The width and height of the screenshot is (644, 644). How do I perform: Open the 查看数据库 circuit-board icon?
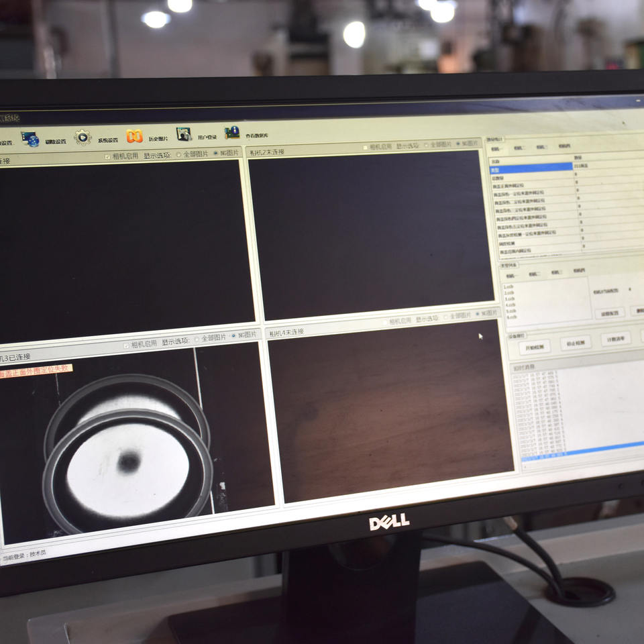[x=232, y=132]
